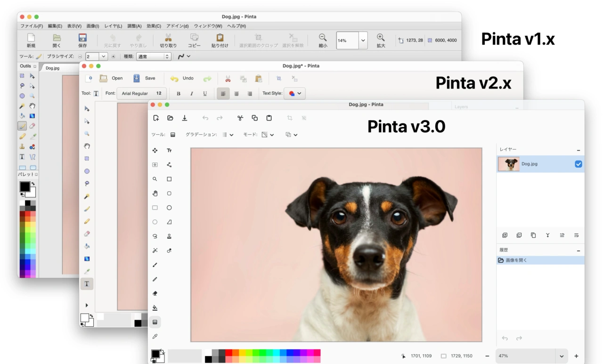The width and height of the screenshot is (603, 364).
Task: Open the 編集(E) menu
Action: coord(55,26)
